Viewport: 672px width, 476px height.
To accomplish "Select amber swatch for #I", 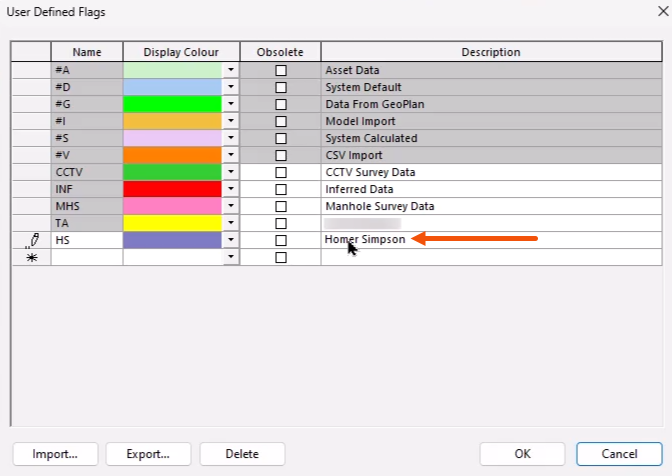I will click(173, 121).
